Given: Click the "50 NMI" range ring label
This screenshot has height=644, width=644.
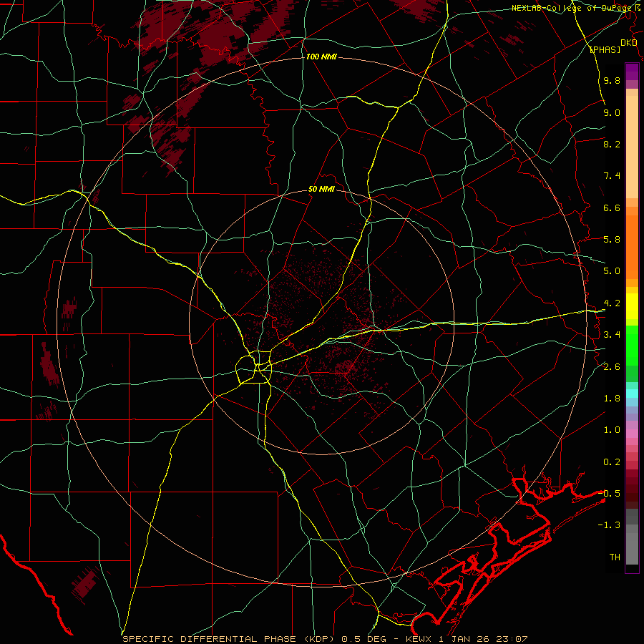Looking at the screenshot, I should [321, 190].
